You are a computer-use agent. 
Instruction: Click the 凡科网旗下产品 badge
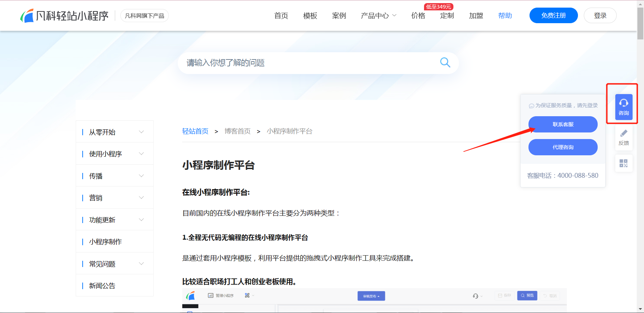[145, 16]
